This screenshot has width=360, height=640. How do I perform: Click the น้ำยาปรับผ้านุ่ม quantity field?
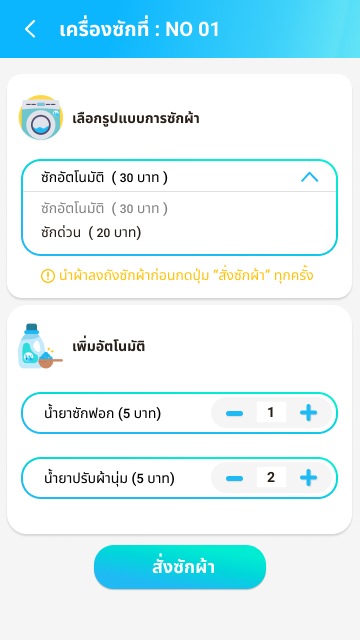pos(271,477)
